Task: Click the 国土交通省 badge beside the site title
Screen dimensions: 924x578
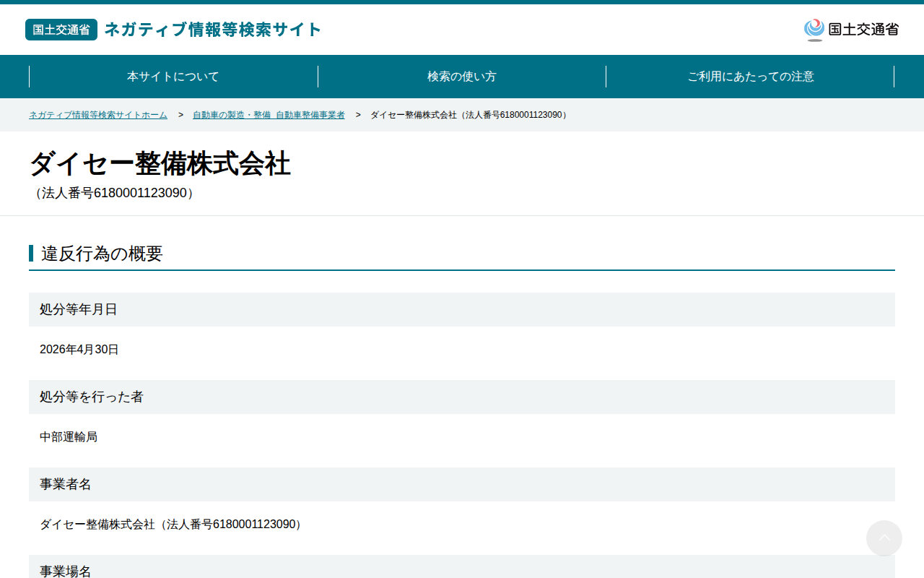Action: tap(61, 30)
